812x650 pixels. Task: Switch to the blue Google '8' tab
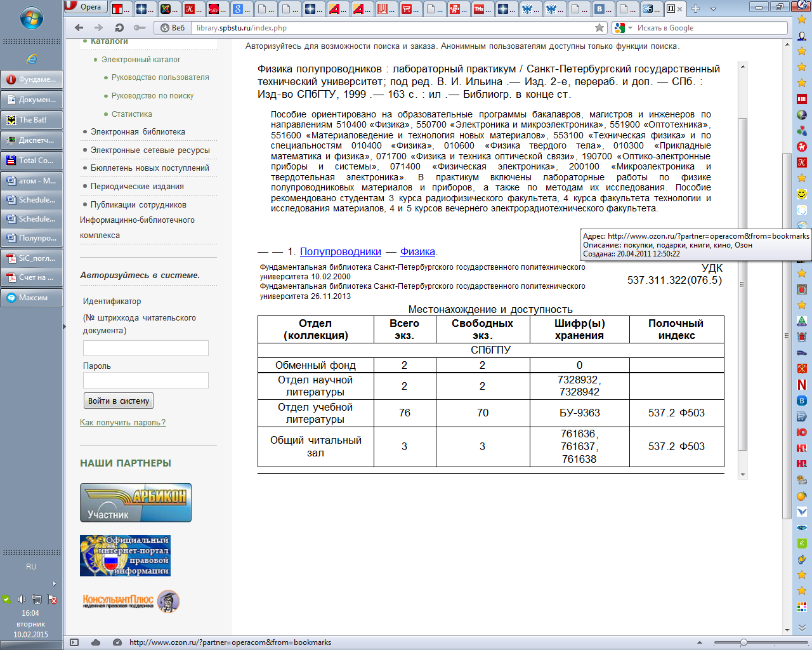click(241, 9)
